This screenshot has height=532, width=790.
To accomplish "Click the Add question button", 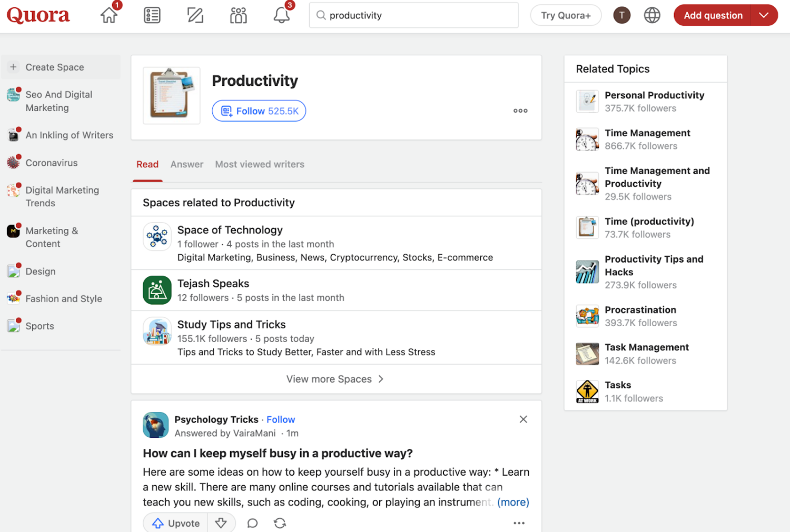I will 713,15.
